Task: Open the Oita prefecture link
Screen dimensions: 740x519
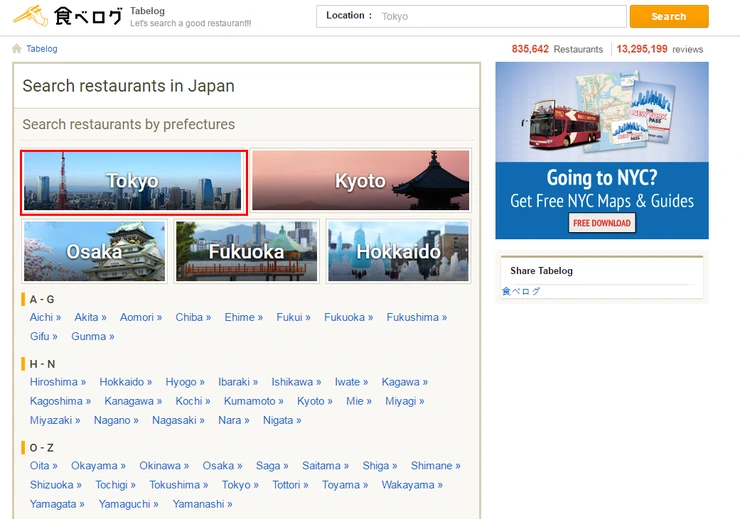Action: coord(43,466)
